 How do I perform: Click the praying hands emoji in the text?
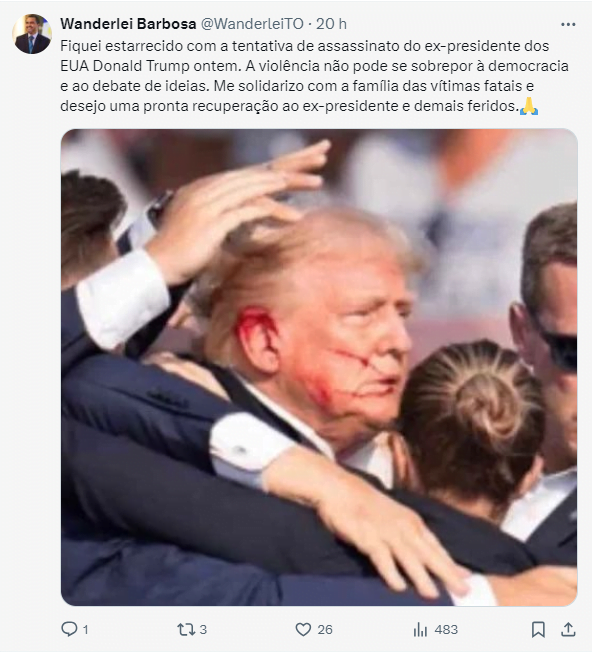click(x=529, y=106)
